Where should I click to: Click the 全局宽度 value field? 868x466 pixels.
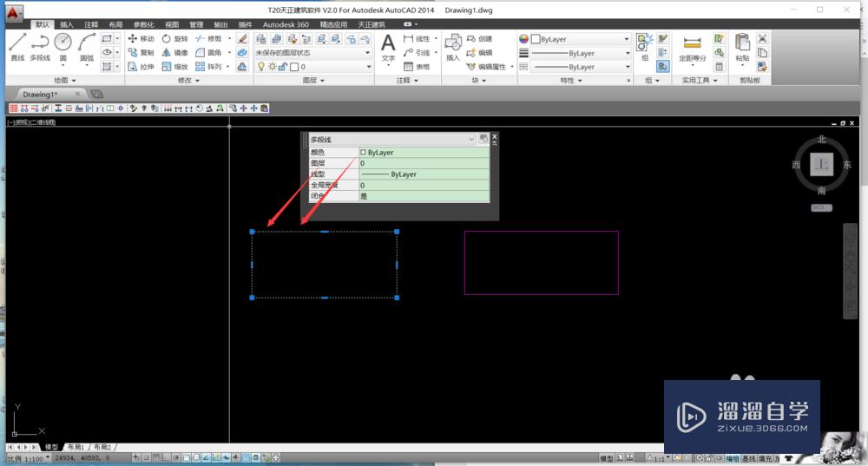(424, 185)
